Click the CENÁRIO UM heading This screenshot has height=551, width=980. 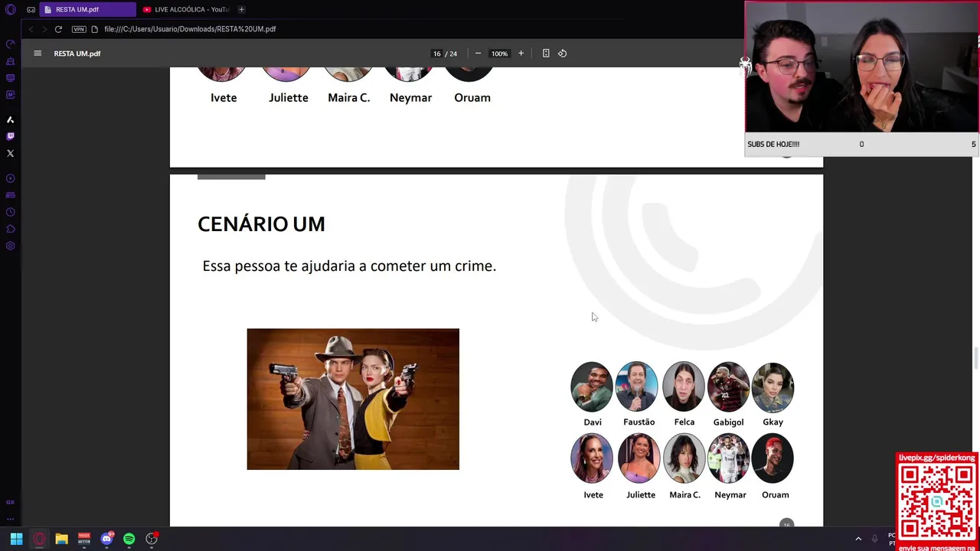point(261,224)
